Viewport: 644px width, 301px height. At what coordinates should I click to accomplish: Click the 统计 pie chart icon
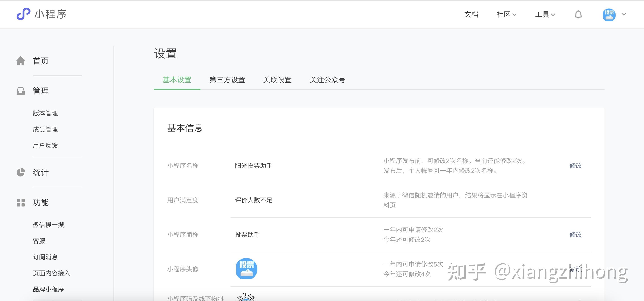pos(21,172)
